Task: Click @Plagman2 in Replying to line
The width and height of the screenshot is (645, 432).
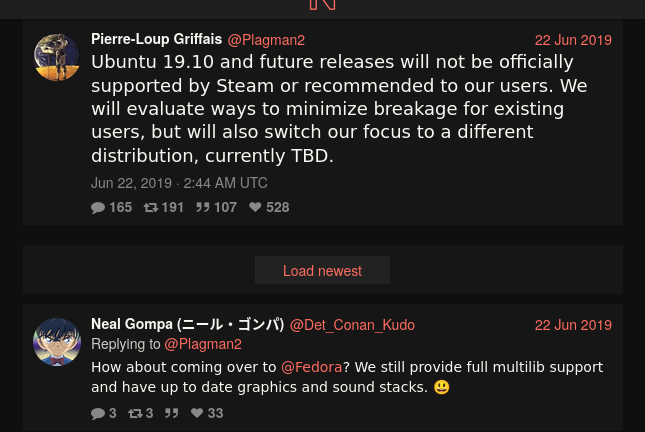Action: point(203,344)
